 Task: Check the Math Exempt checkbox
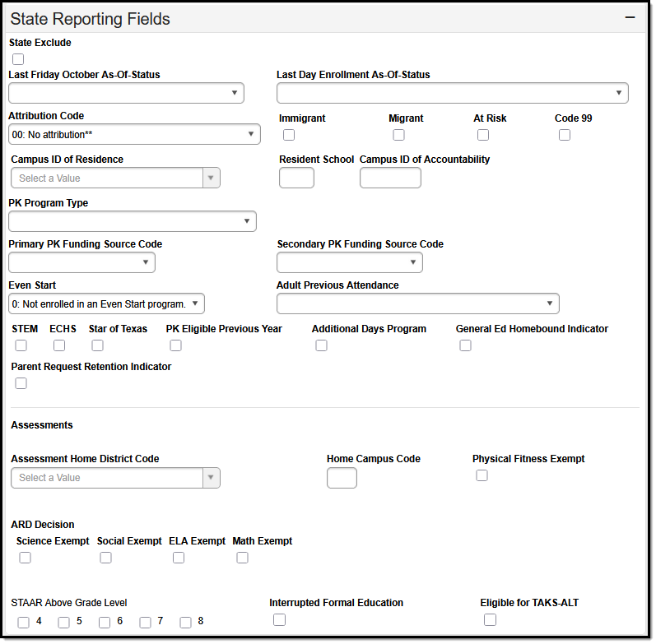[242, 558]
